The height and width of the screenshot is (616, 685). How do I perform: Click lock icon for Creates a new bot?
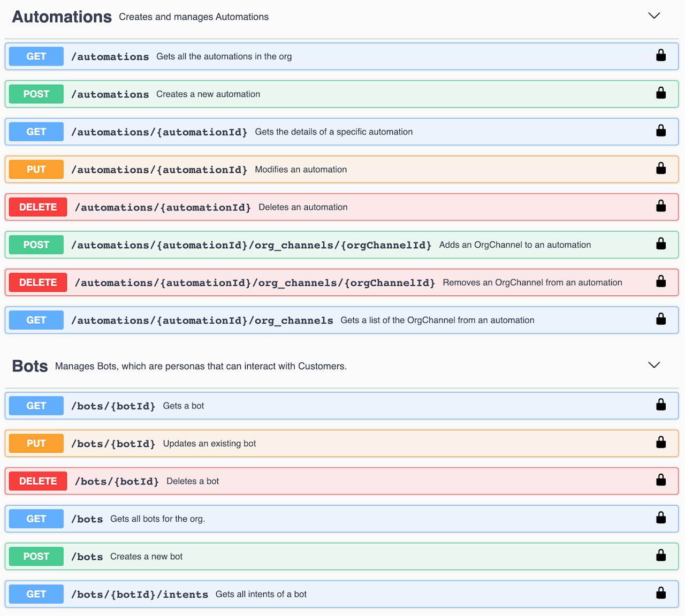coord(661,556)
